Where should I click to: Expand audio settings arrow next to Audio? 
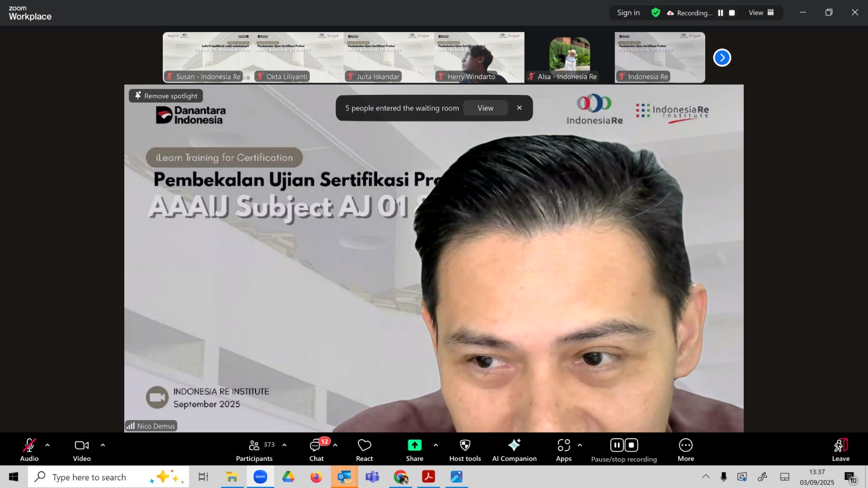[x=48, y=445]
